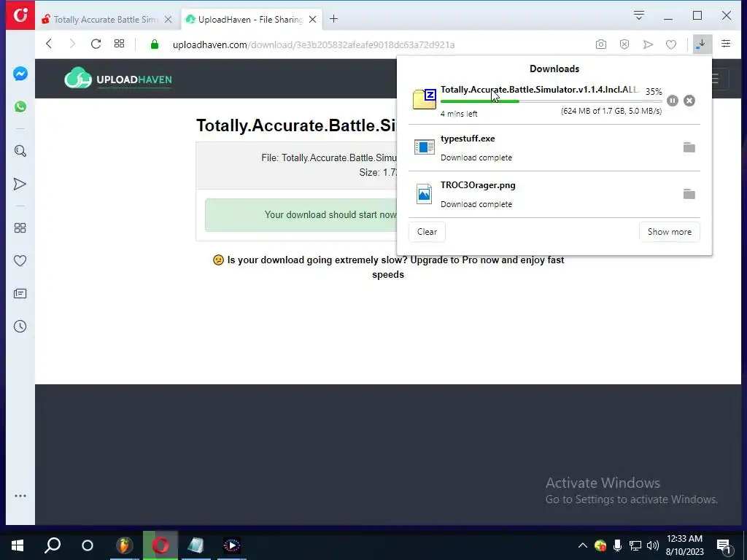Click the uploadhaven.com address bar
Viewport: 747px width, 560px height.
click(x=314, y=44)
